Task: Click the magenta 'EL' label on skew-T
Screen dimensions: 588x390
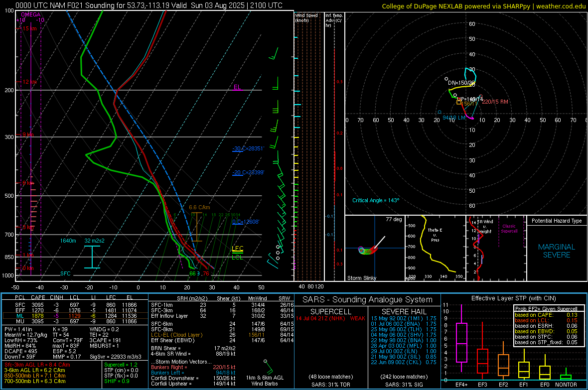Action: coord(237,87)
